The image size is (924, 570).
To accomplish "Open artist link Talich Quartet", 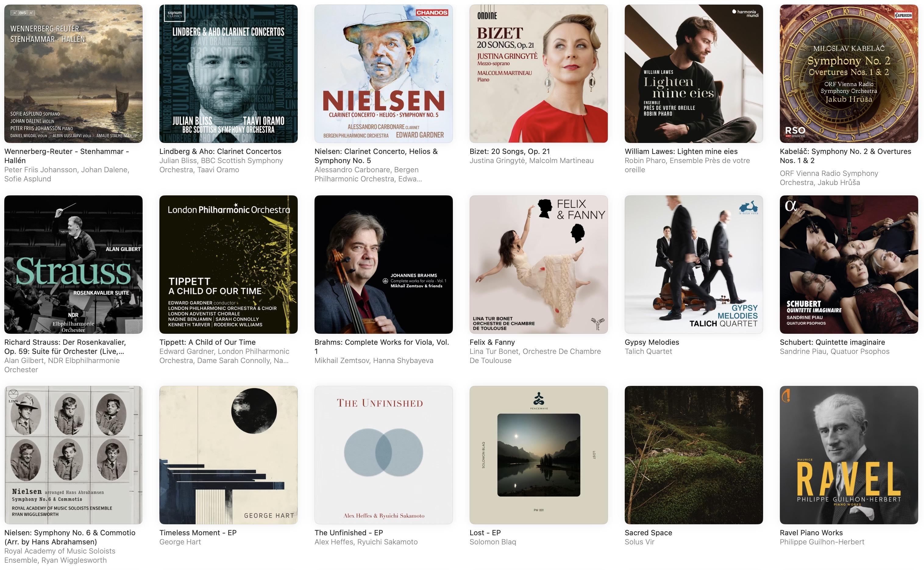I will pyautogui.click(x=648, y=351).
